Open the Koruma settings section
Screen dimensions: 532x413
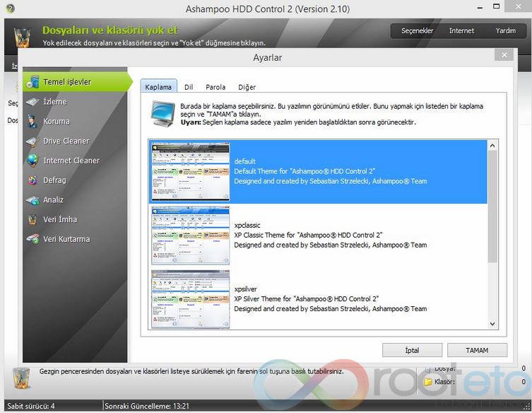[x=75, y=121]
